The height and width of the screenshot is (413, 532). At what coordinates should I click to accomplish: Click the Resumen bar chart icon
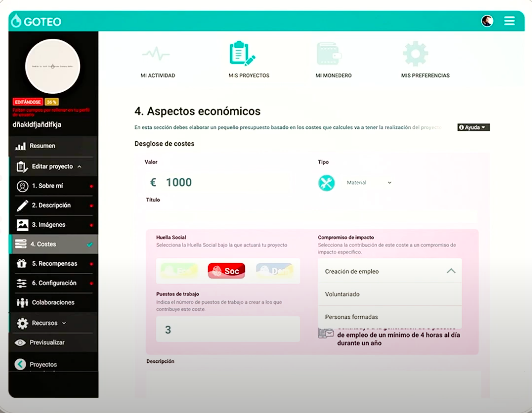tap(20, 146)
